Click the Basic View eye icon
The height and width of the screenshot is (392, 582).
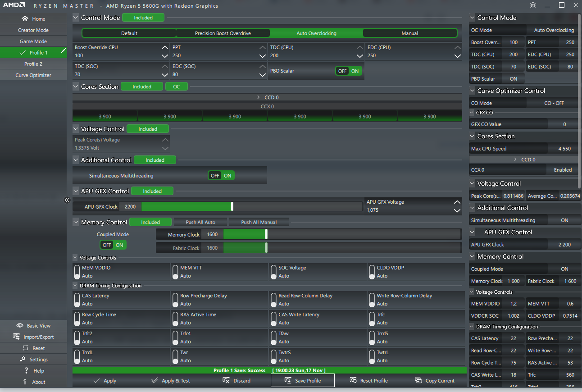point(20,325)
